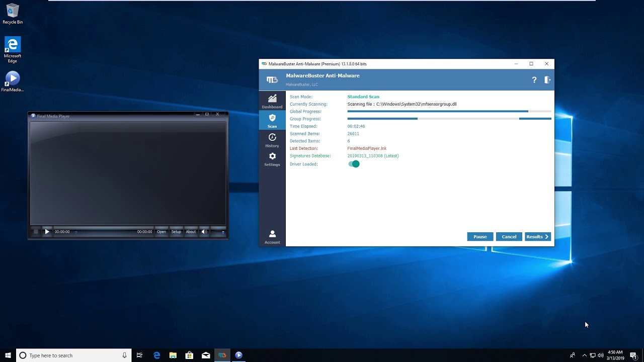Open the Action Center notifications
The height and width of the screenshot is (362, 644).
pos(633,355)
